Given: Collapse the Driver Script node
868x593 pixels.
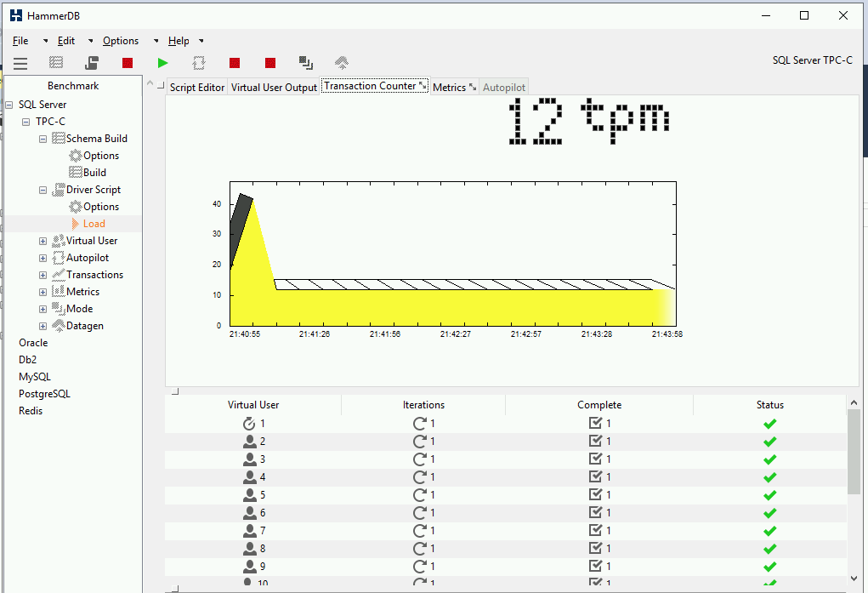Looking at the screenshot, I should point(43,190).
